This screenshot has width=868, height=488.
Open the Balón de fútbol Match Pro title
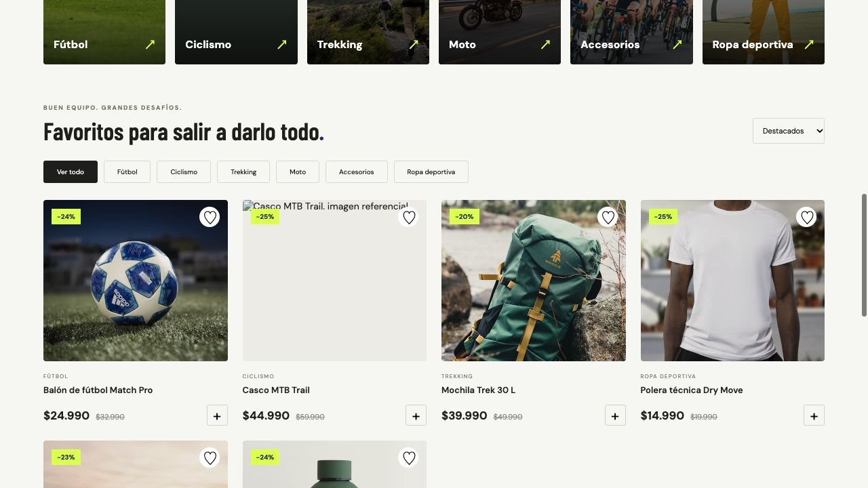[x=98, y=390]
